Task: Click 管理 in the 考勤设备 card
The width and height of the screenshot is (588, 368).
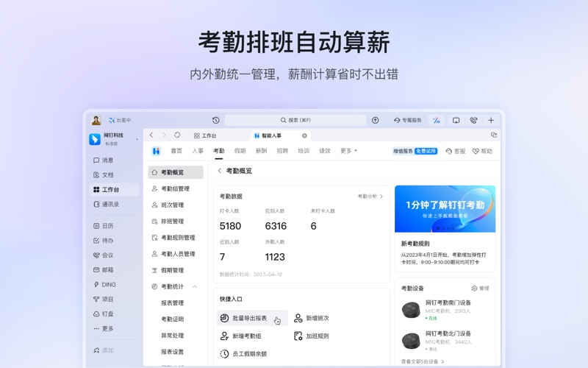Action: coord(481,289)
